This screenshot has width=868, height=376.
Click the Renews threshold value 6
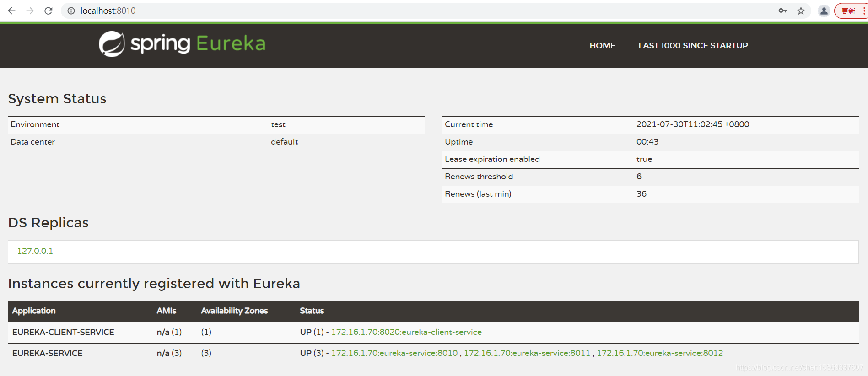click(639, 177)
